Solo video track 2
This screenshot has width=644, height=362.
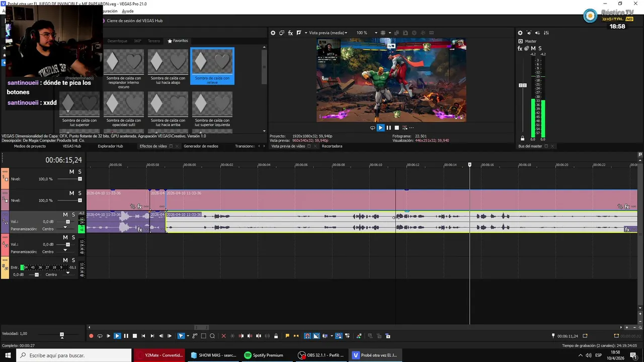pyautogui.click(x=79, y=193)
